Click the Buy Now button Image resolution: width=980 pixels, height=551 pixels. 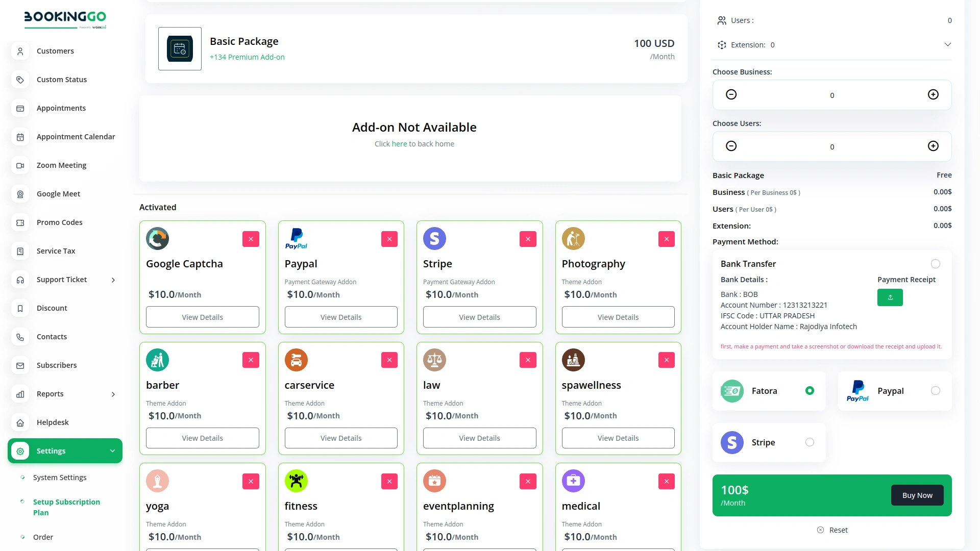[x=917, y=495]
